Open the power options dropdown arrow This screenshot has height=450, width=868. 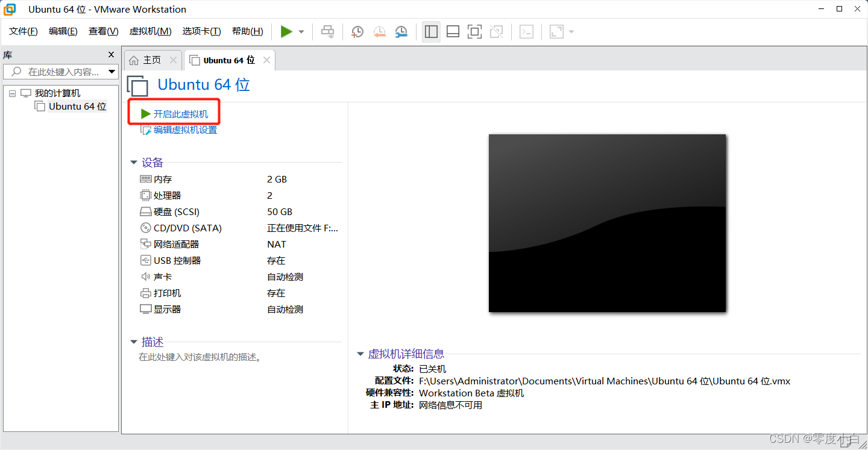tap(301, 32)
